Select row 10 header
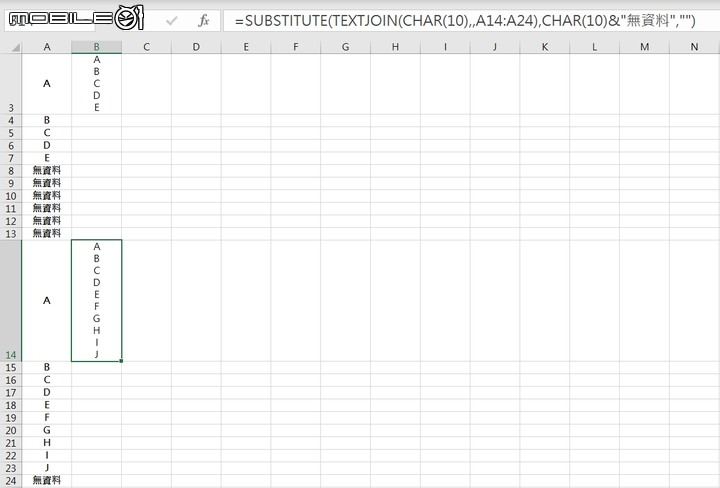Viewport: 720px width, 488px height. [x=11, y=196]
